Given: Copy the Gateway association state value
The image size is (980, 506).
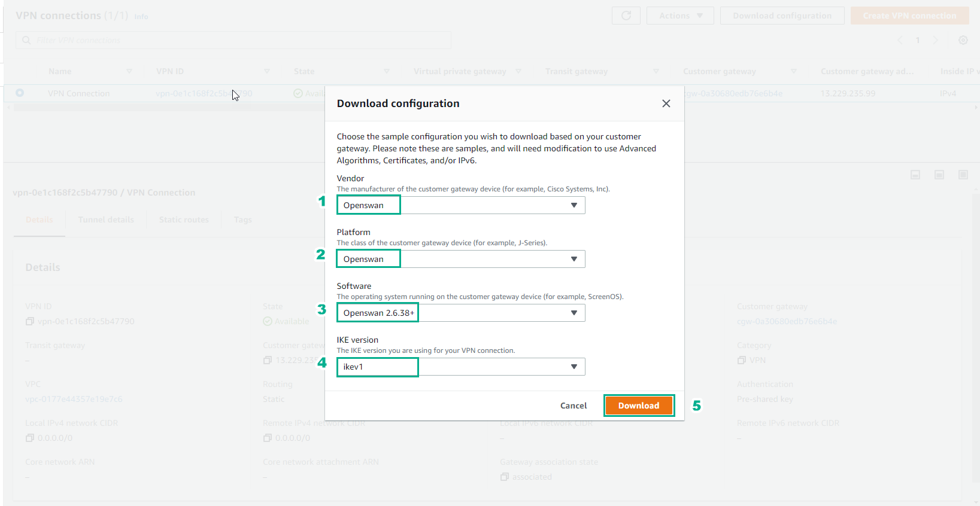Looking at the screenshot, I should (505, 477).
